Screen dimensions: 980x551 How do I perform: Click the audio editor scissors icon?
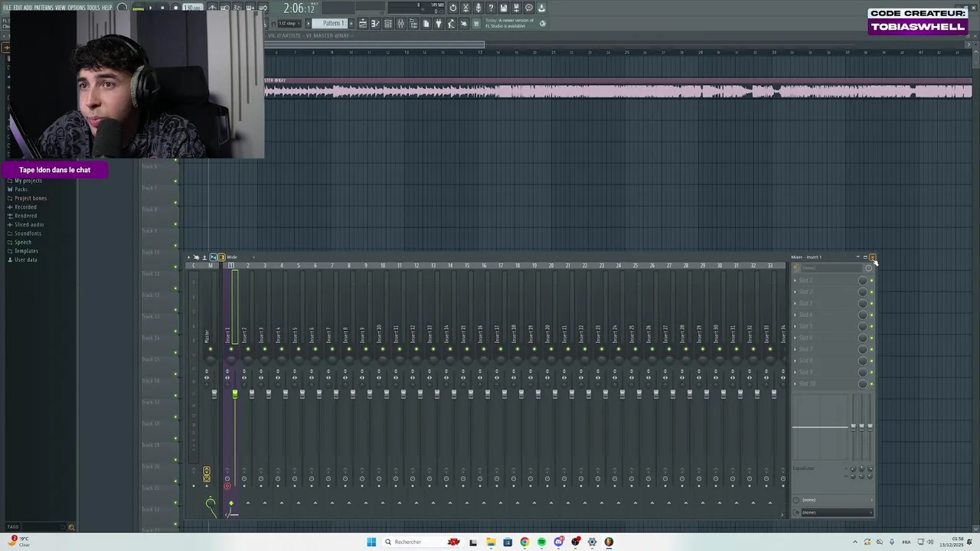point(465,8)
